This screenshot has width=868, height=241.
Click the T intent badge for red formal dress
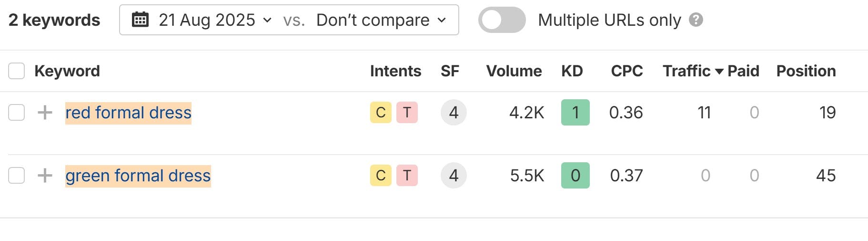[x=407, y=113]
